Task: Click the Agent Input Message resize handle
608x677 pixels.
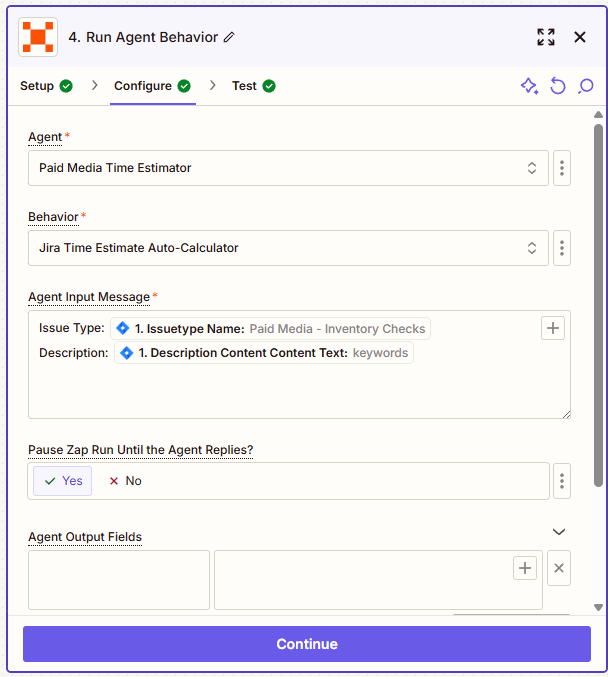Action: pyautogui.click(x=566, y=414)
